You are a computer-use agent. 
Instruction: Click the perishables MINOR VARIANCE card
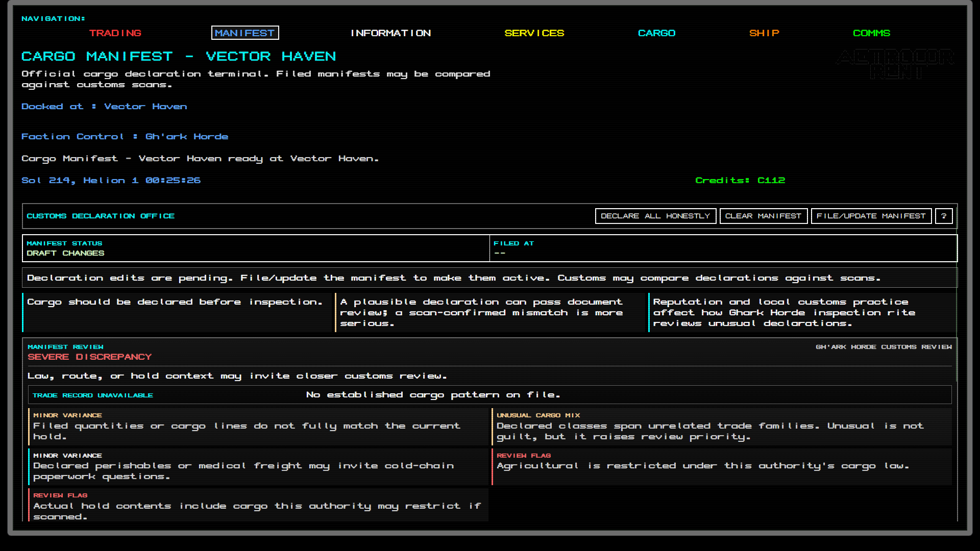pos(258,466)
